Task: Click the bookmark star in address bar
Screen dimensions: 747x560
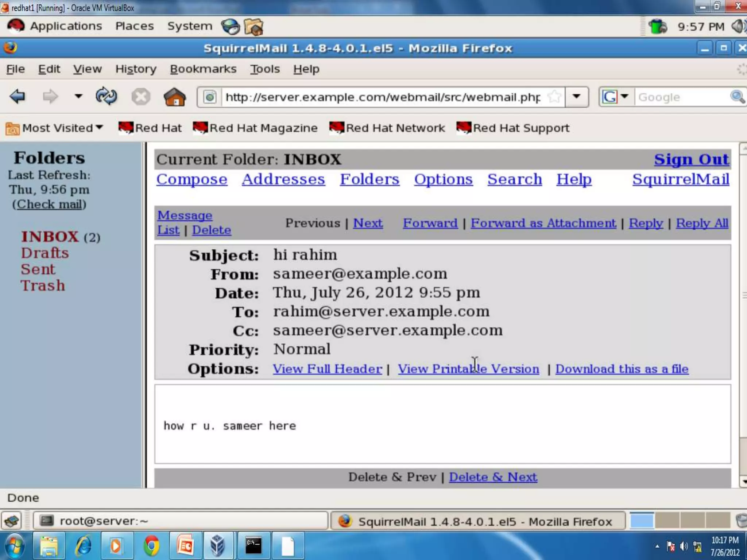Action: click(554, 97)
